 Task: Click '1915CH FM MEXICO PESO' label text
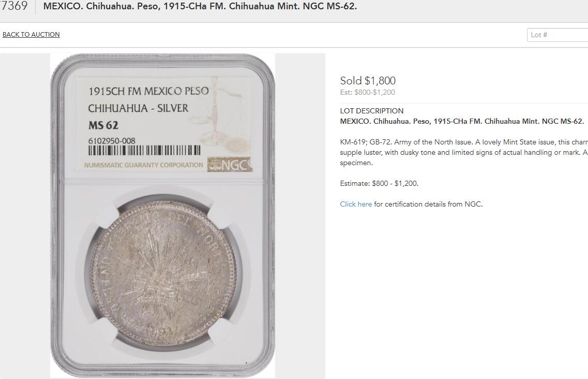coord(148,91)
